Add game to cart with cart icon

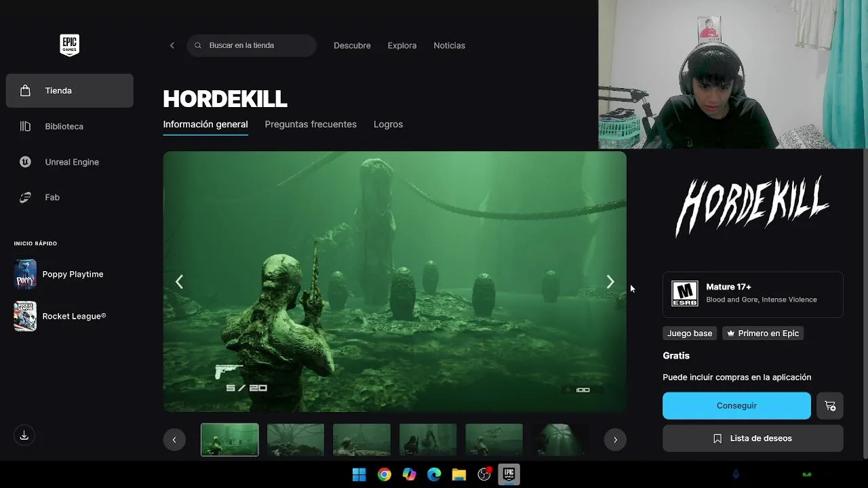pyautogui.click(x=830, y=405)
